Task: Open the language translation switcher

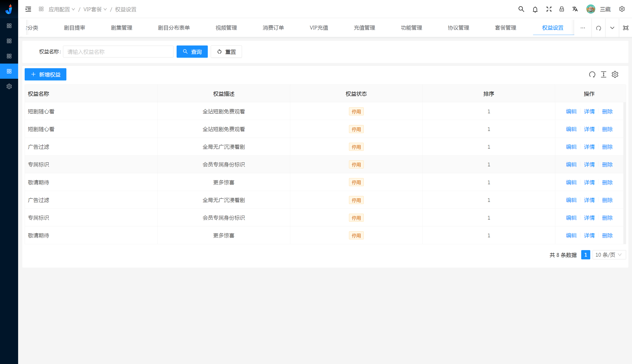Action: pyautogui.click(x=575, y=9)
